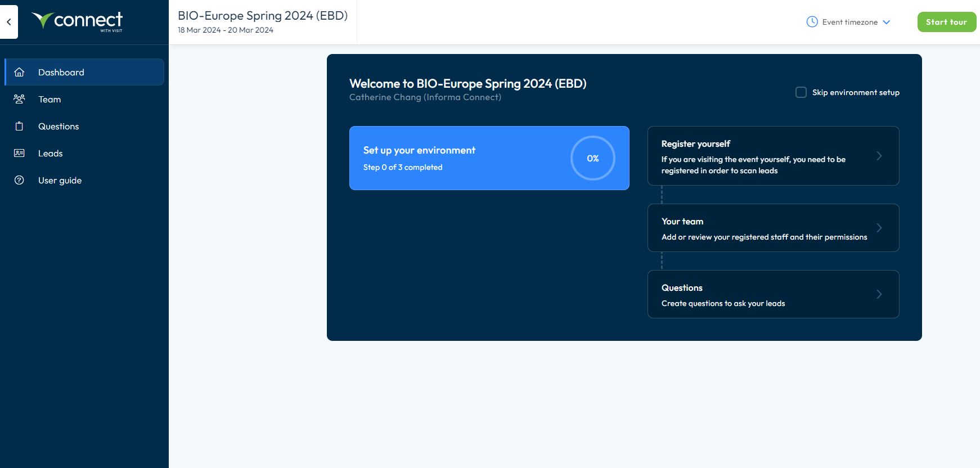Select the Set up your environment panel
Image resolution: width=980 pixels, height=468 pixels.
pos(450,158)
